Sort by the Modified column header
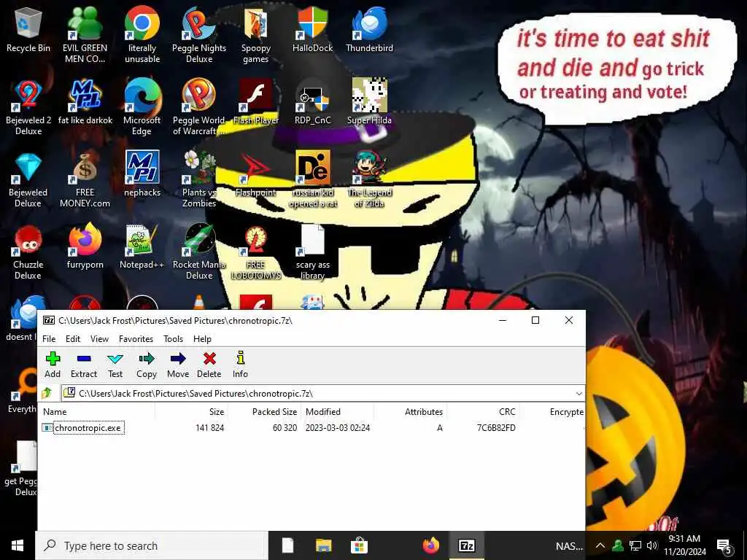 (x=323, y=412)
